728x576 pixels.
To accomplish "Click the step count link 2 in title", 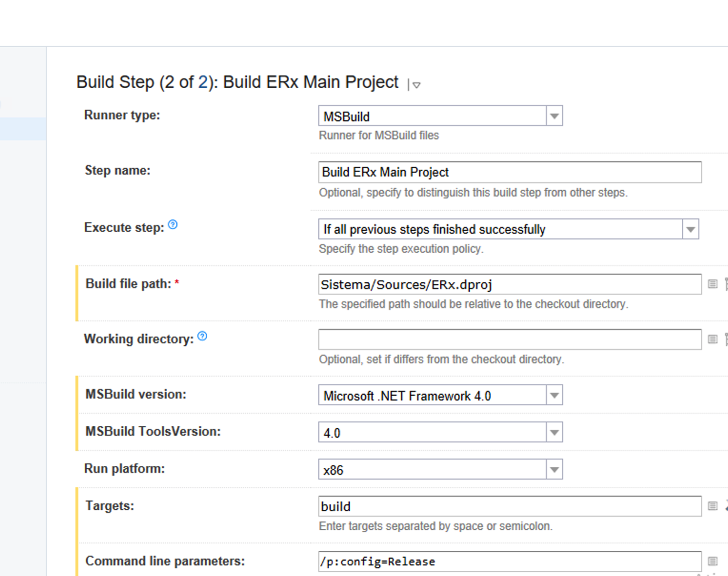I will coord(202,82).
